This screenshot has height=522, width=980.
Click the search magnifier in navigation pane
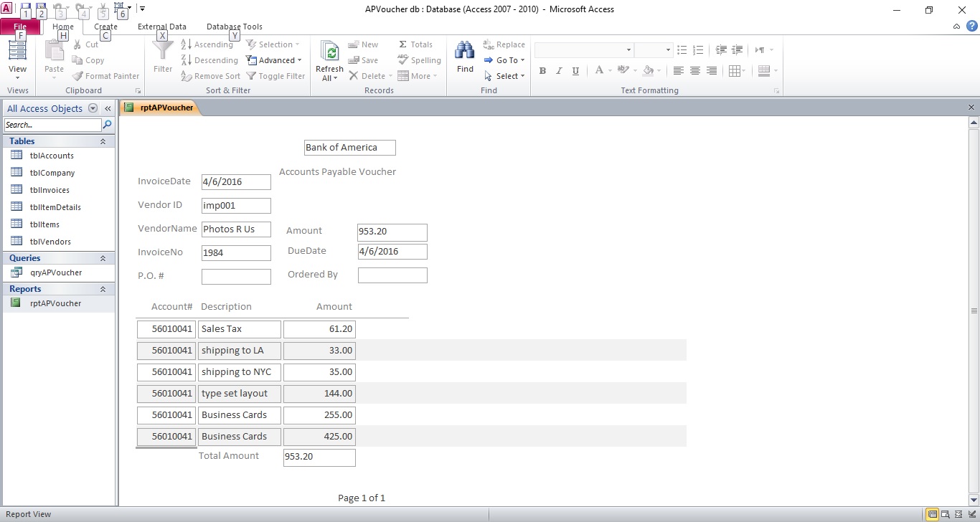(x=108, y=125)
